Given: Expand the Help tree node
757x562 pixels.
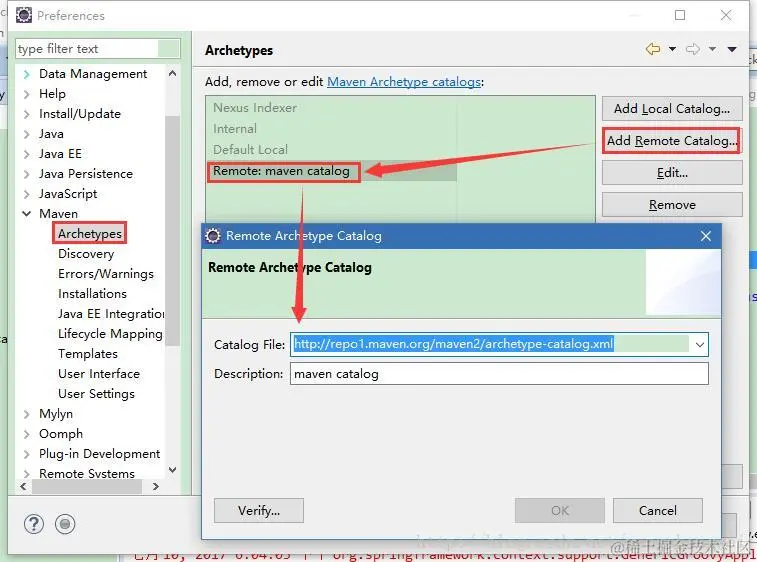Looking at the screenshot, I should 27,94.
